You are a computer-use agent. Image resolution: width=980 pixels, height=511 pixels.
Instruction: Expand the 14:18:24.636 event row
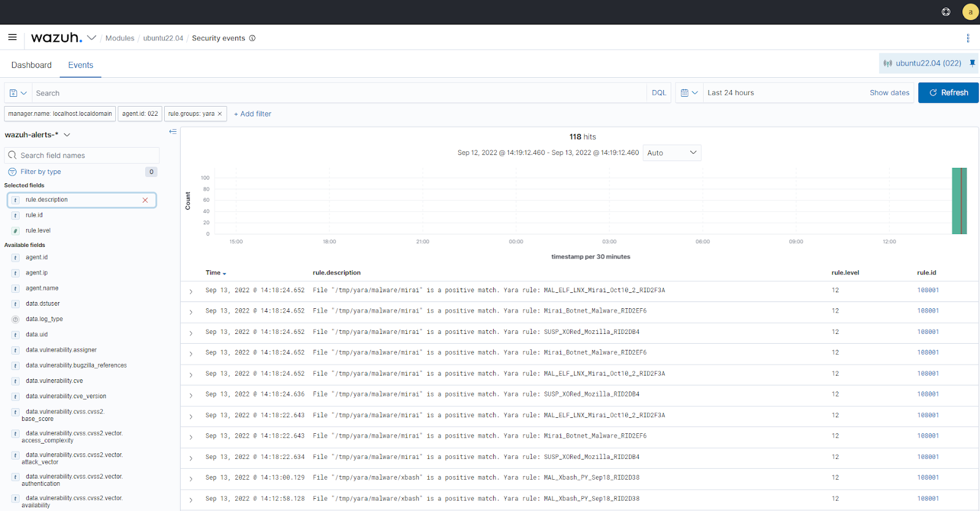coord(191,396)
